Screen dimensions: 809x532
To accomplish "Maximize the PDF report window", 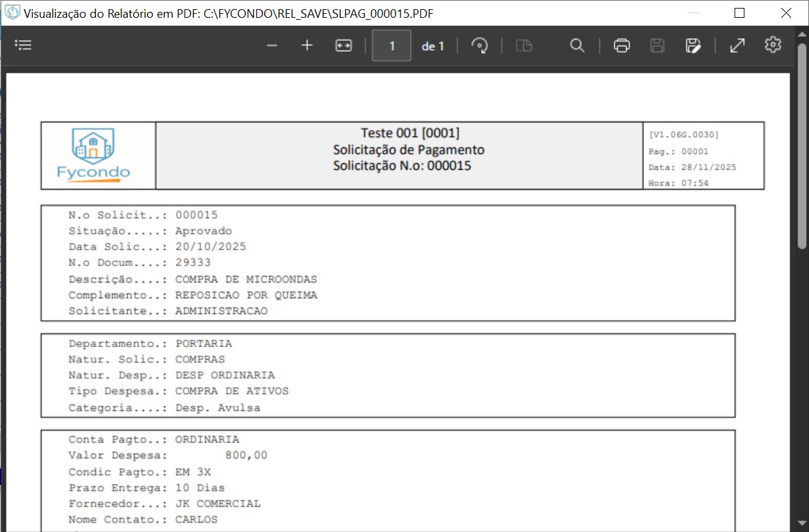I will [739, 13].
